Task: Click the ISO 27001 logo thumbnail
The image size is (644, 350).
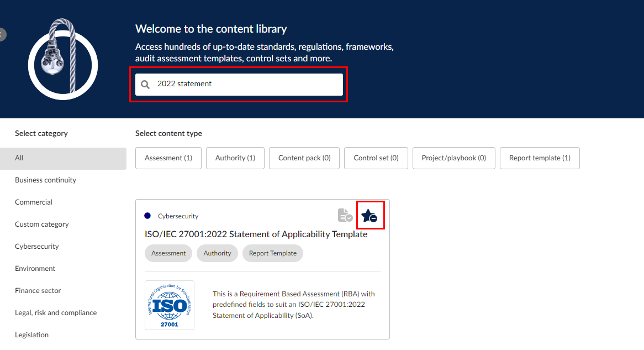Action: (x=169, y=305)
